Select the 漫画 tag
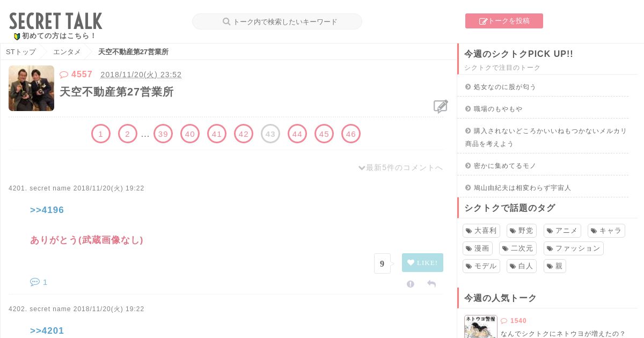Image resolution: width=644 pixels, height=338 pixels. point(478,248)
